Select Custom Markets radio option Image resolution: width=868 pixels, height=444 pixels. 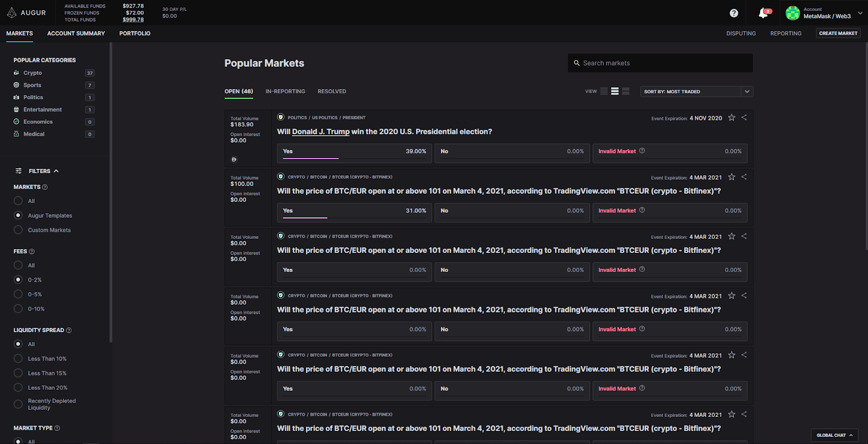tap(18, 230)
